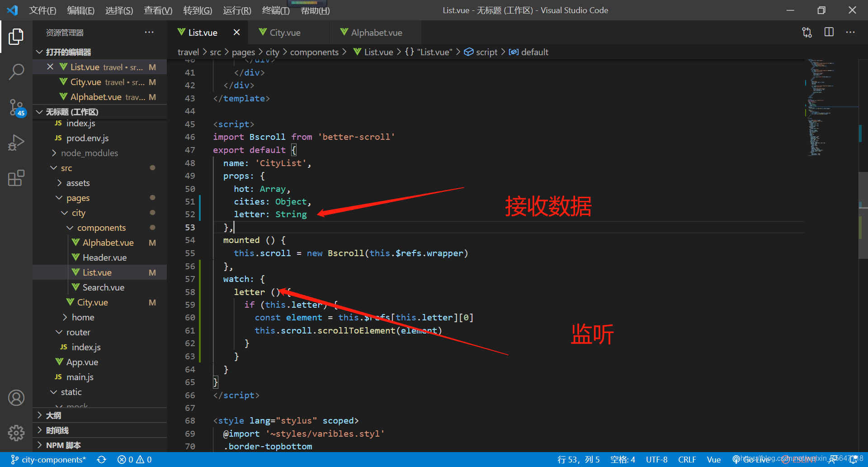Select Vue language mode in status bar
Screen dimensions: 868x467
click(x=714, y=460)
